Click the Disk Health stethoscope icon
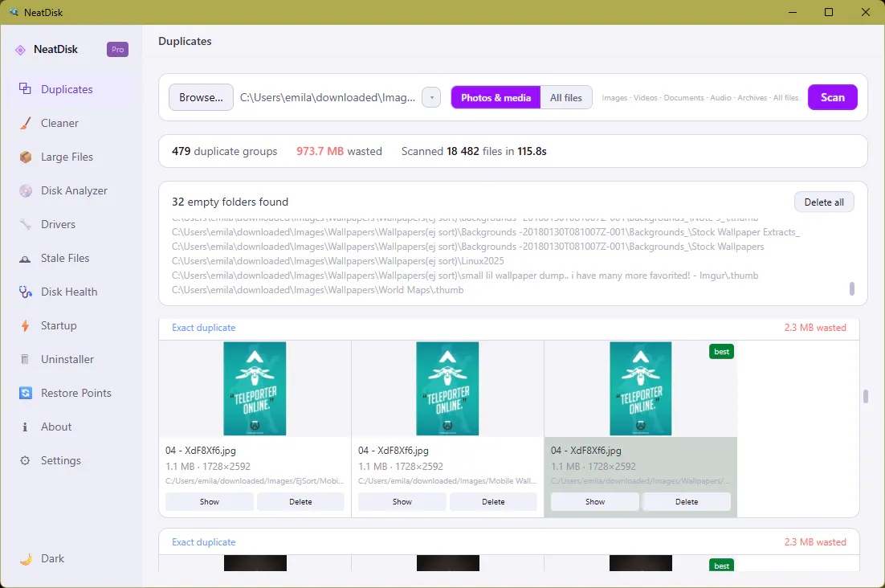 coord(26,292)
